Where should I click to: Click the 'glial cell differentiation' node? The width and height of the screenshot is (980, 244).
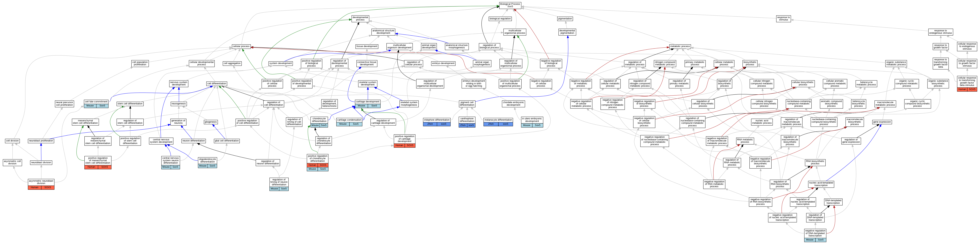pyautogui.click(x=227, y=141)
